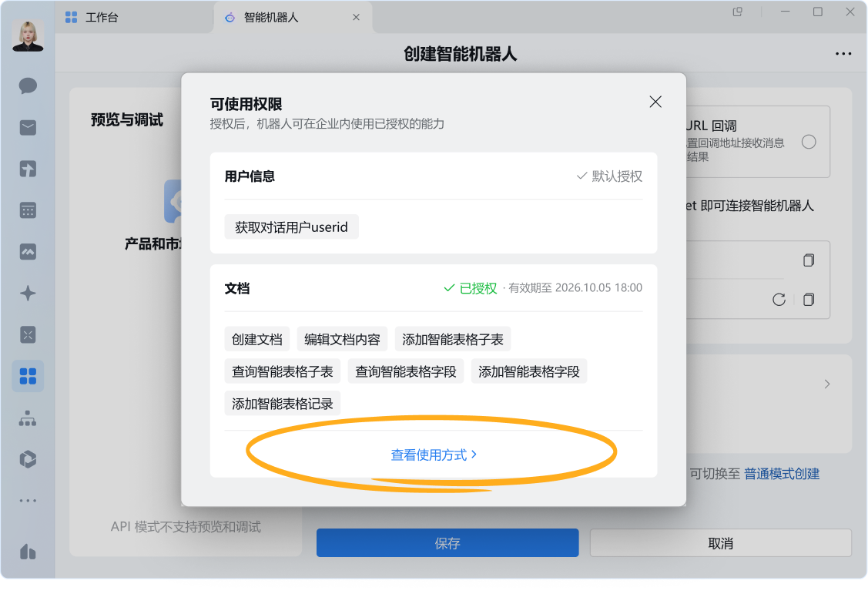The height and width of the screenshot is (594, 868).
Task: Switch to the 工作台 tab
Action: [102, 17]
